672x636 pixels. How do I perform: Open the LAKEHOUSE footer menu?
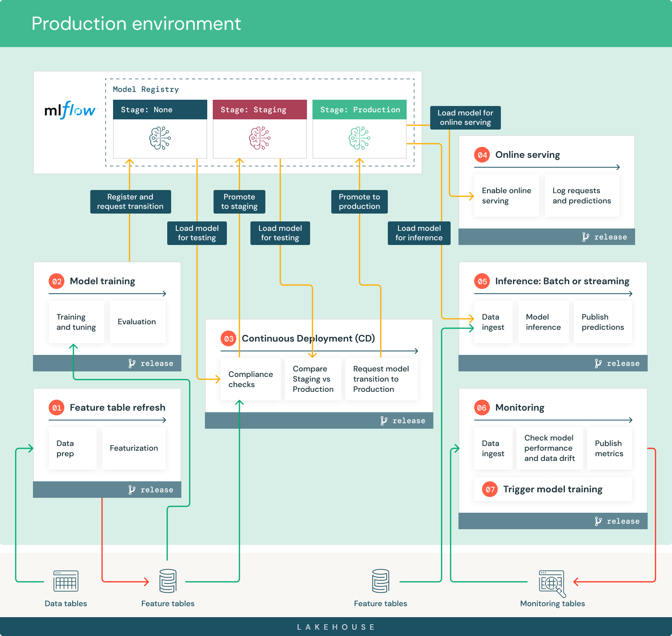point(336,627)
